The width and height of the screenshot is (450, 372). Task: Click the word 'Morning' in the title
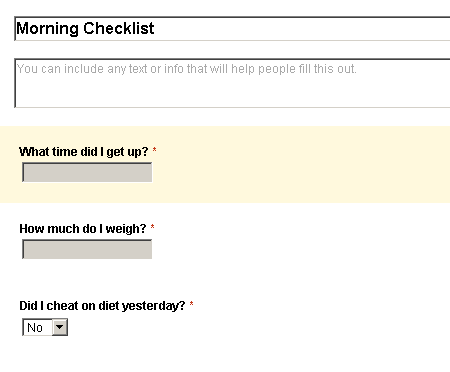pyautogui.click(x=47, y=29)
